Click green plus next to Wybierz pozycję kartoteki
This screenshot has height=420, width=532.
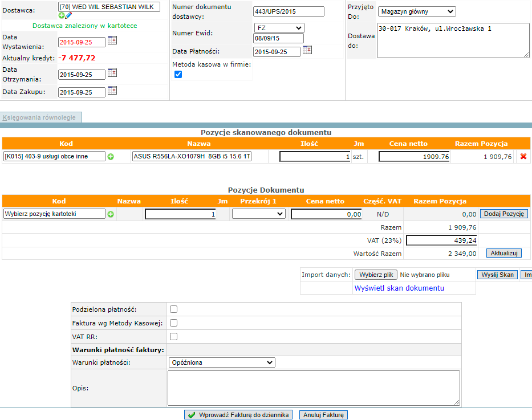click(x=111, y=214)
